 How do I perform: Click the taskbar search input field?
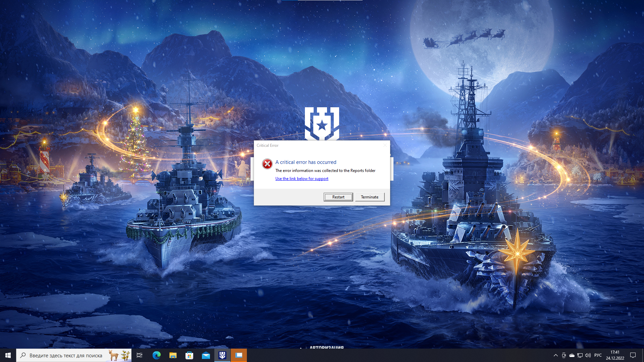[74, 355]
